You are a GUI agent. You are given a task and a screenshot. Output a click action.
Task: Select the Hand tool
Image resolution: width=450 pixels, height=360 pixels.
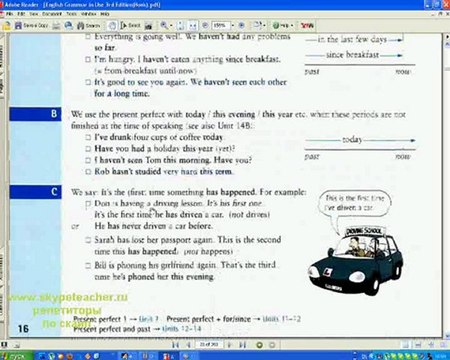(113, 25)
